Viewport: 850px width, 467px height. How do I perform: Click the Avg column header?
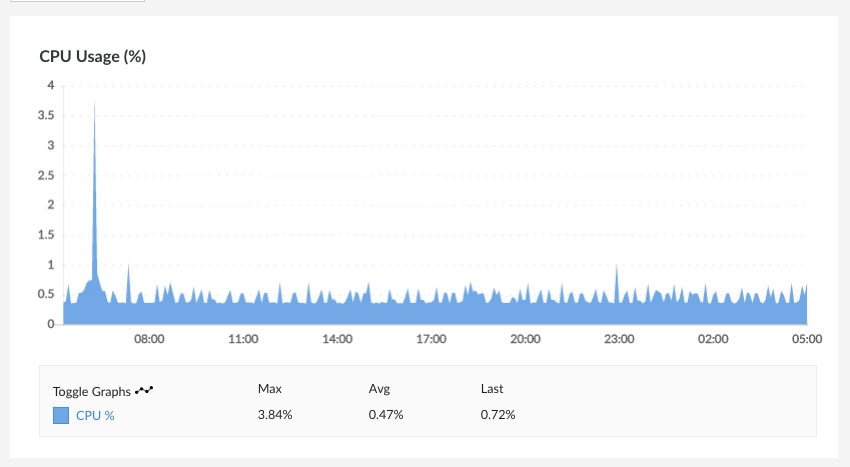click(379, 389)
